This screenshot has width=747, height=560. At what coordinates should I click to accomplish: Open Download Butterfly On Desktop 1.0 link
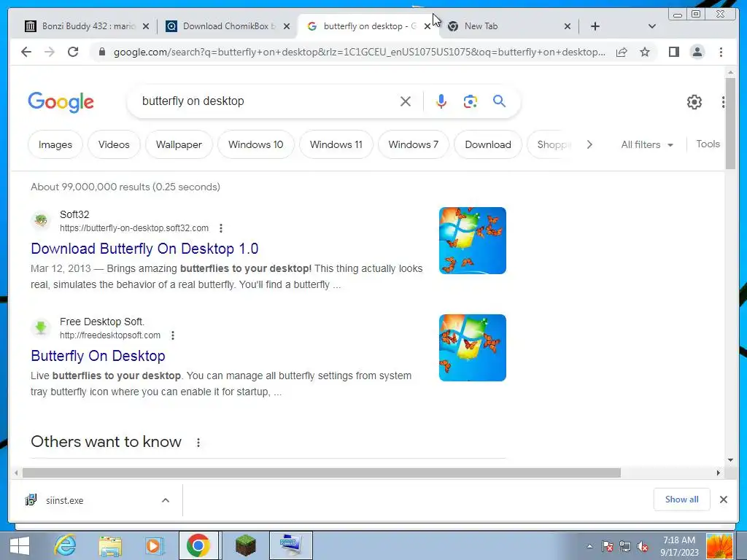(x=144, y=249)
